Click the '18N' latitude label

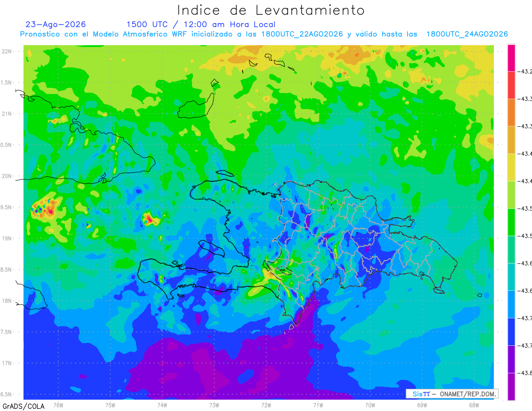click(7, 301)
